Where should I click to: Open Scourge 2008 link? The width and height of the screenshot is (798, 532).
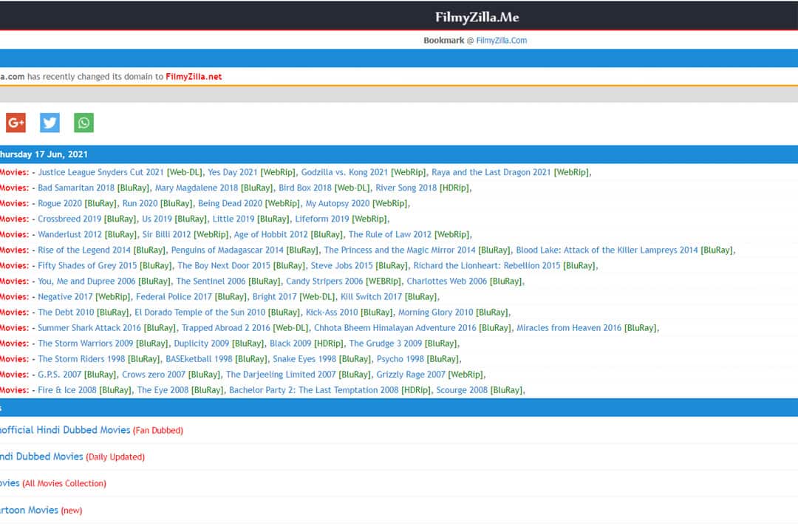[x=462, y=390]
